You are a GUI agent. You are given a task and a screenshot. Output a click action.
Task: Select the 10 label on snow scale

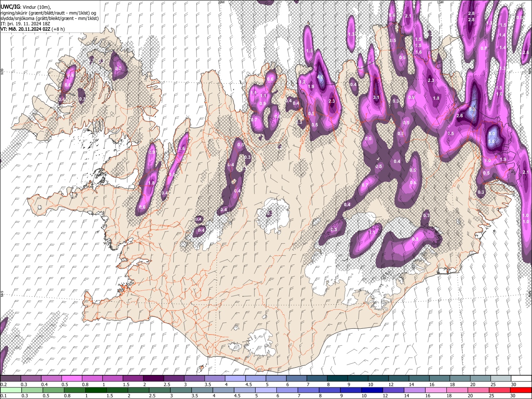[370, 384]
